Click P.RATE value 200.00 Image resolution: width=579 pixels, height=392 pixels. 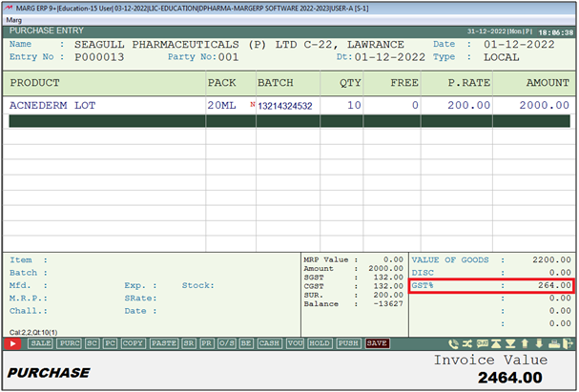tap(469, 106)
